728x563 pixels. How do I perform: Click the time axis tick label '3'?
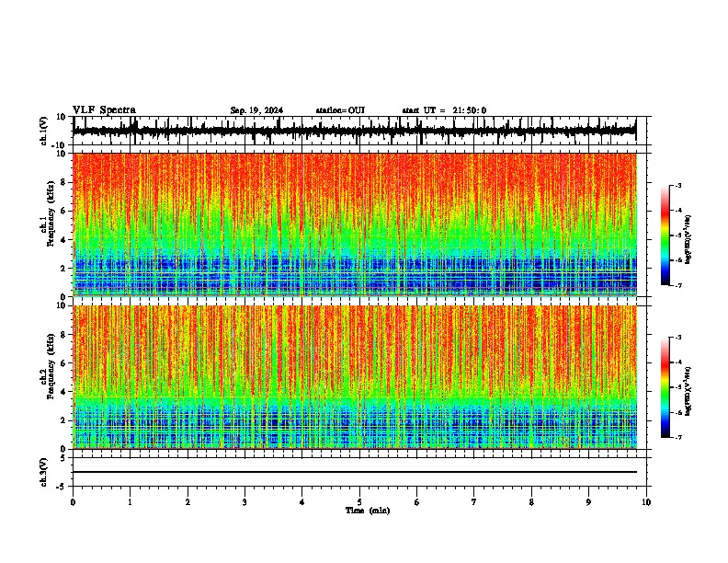[245, 502]
